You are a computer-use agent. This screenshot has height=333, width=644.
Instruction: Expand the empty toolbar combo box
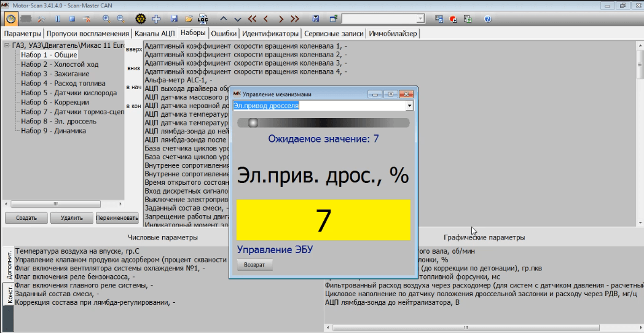tap(420, 19)
